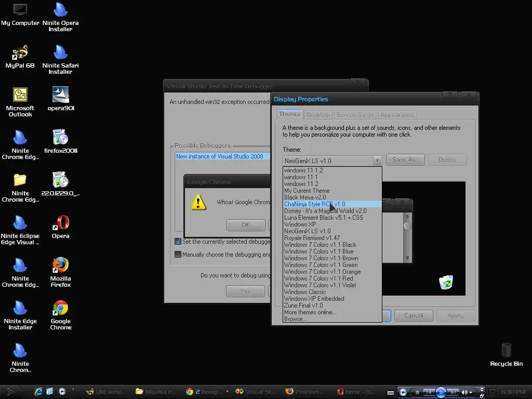Click help question mark in Display Properties
Screen dimensions: 532x399
click(450, 96)
